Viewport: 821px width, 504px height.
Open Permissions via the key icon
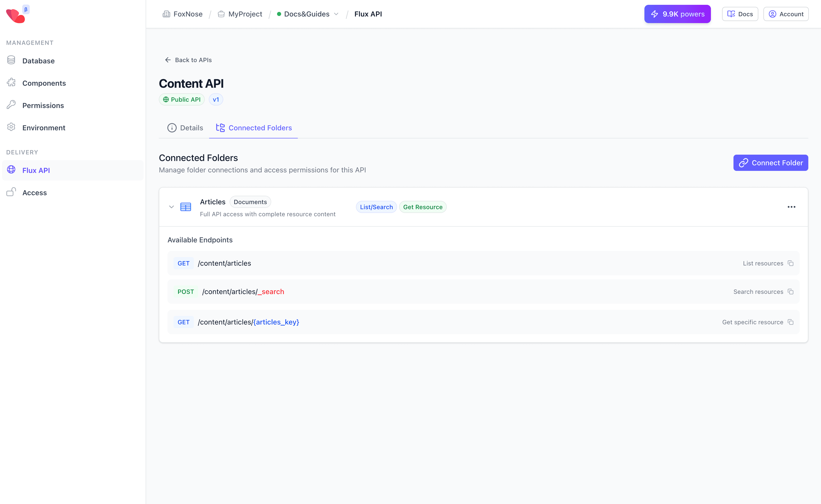pyautogui.click(x=11, y=105)
